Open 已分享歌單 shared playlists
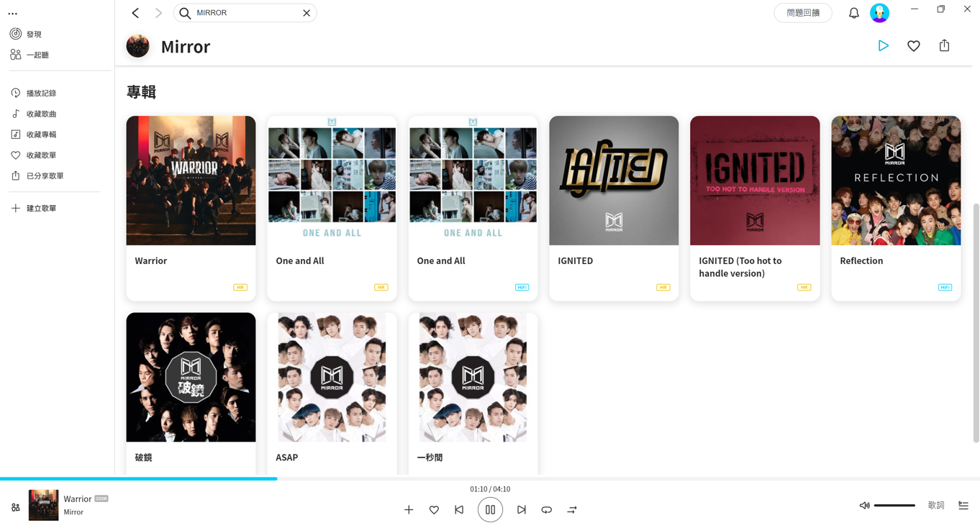The width and height of the screenshot is (980, 528). tap(37, 176)
